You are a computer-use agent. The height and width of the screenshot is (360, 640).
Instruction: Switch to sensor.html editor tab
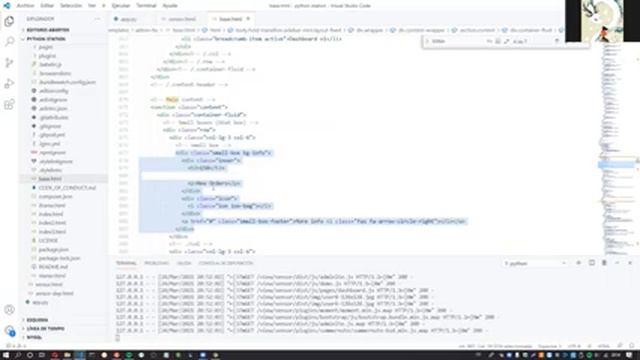182,19
